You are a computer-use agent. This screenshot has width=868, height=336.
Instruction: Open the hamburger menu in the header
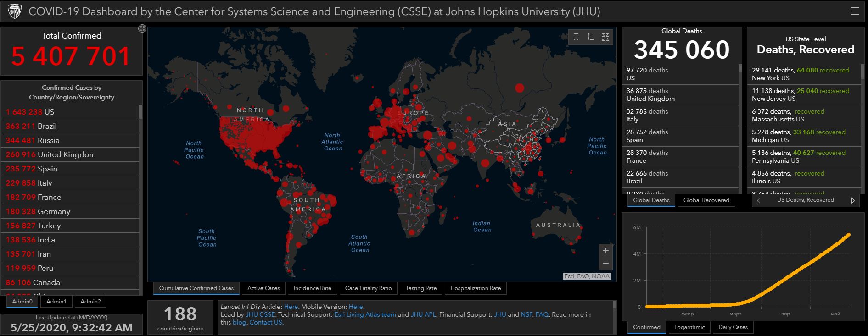pos(855,11)
